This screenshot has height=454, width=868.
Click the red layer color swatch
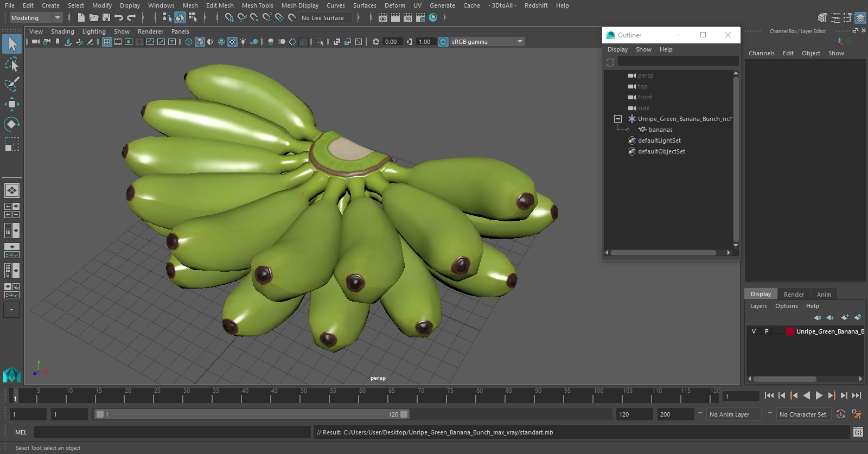790,331
